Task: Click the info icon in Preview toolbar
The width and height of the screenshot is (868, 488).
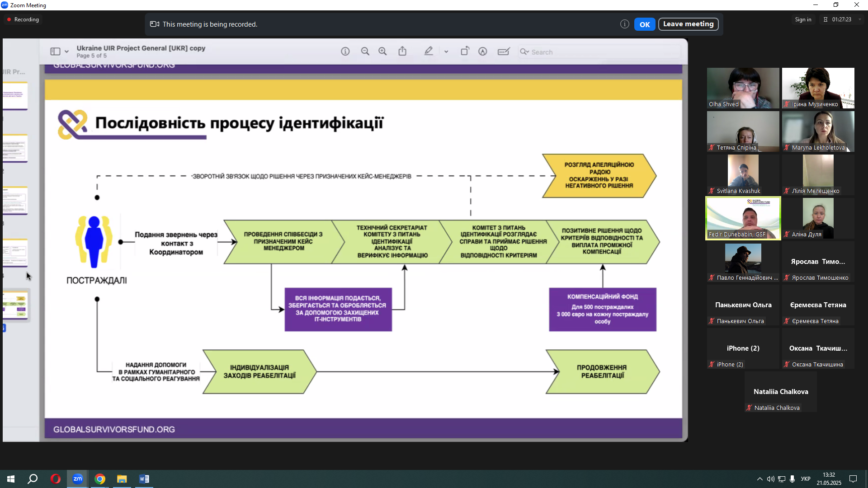Action: point(345,52)
